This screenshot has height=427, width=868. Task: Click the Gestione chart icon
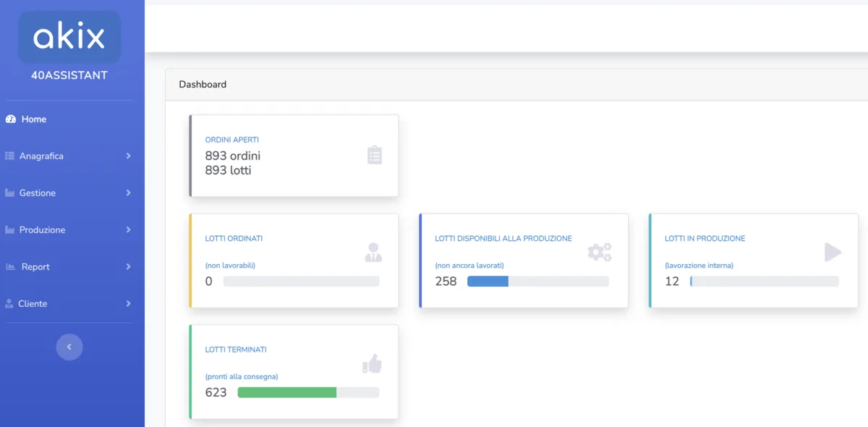click(10, 193)
